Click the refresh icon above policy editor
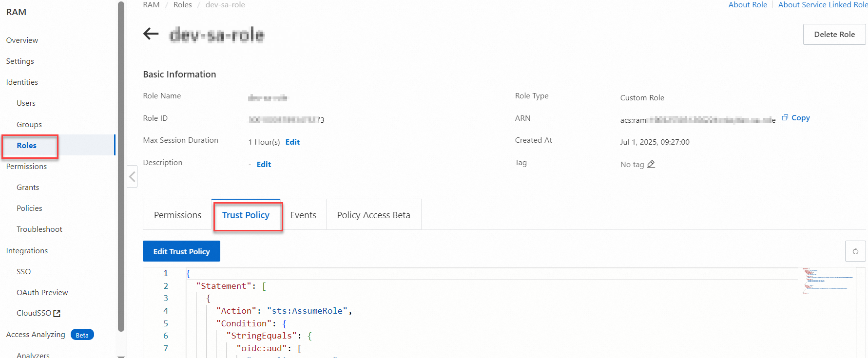Image resolution: width=868 pixels, height=358 pixels. pos(855,251)
